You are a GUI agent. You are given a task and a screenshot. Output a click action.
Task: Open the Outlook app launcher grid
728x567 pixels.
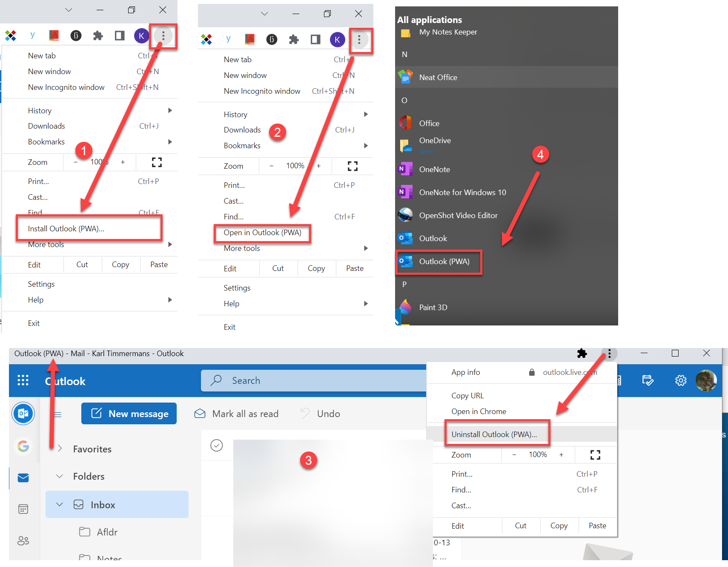pyautogui.click(x=23, y=380)
